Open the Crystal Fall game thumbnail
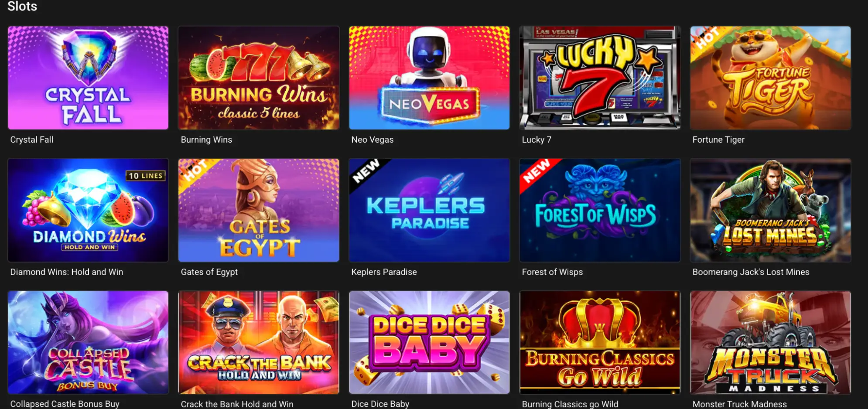The image size is (868, 409). coord(88,78)
